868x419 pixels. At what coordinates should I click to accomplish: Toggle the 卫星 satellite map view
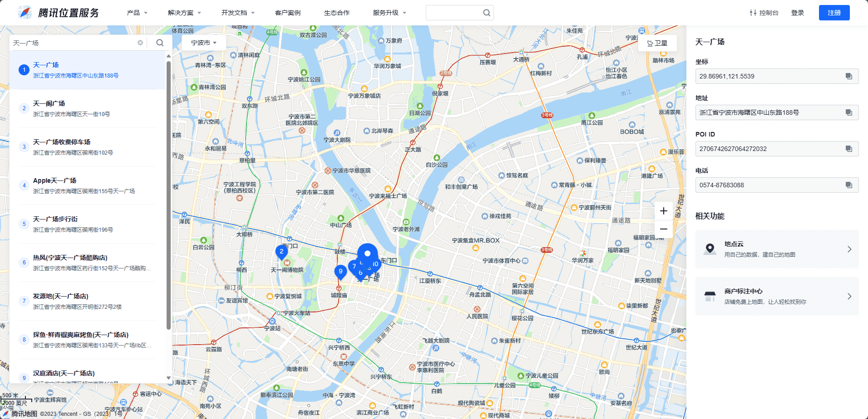(657, 43)
